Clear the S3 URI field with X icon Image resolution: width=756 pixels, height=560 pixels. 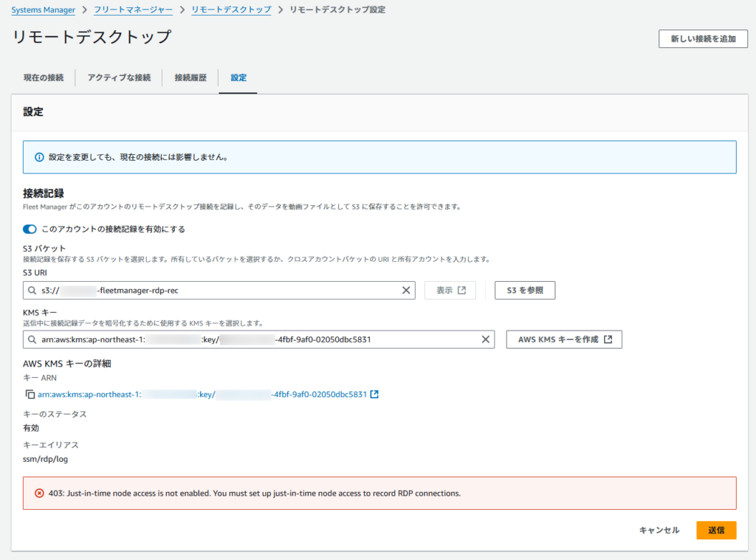(x=406, y=291)
